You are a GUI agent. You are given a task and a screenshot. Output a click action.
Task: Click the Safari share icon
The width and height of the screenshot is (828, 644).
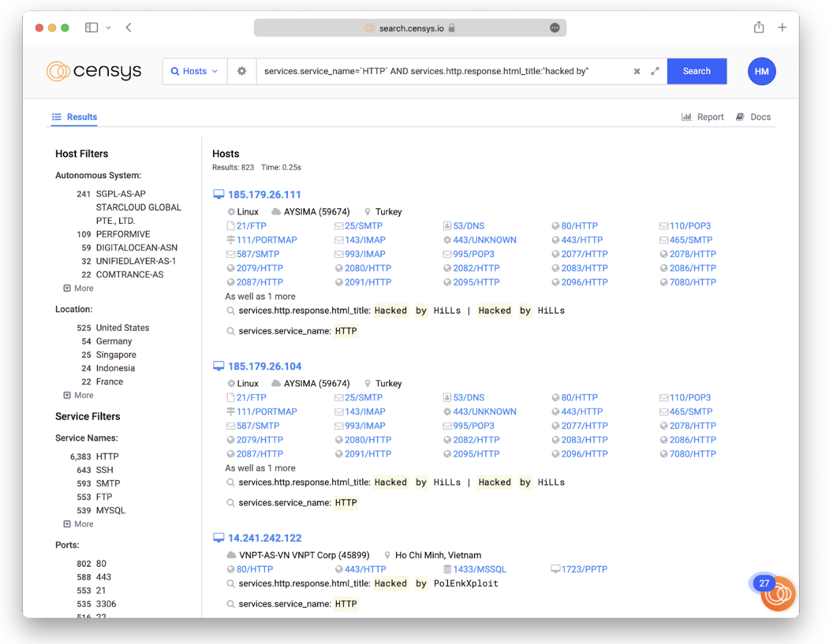click(759, 27)
